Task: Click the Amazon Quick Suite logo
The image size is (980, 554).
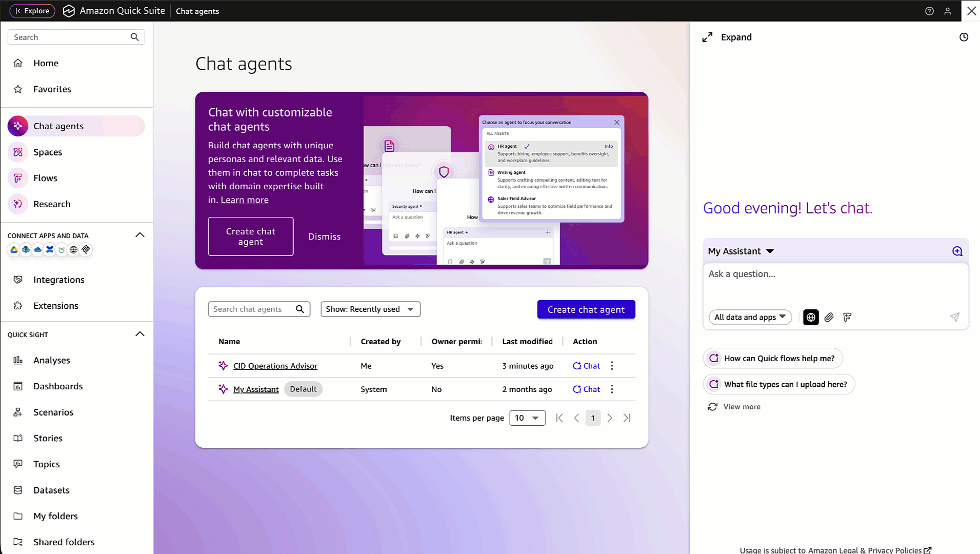Action: [x=69, y=11]
